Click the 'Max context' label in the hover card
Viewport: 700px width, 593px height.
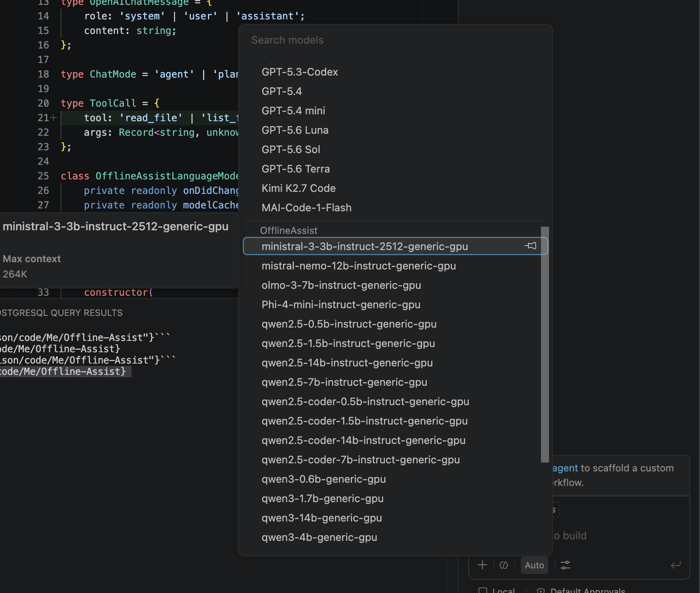tap(32, 259)
